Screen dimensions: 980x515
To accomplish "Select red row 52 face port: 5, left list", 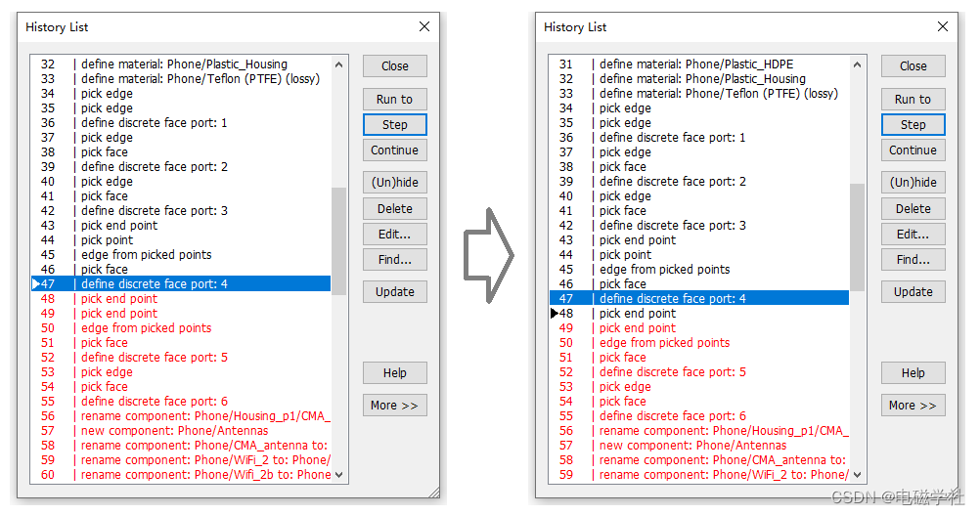I will [181, 358].
